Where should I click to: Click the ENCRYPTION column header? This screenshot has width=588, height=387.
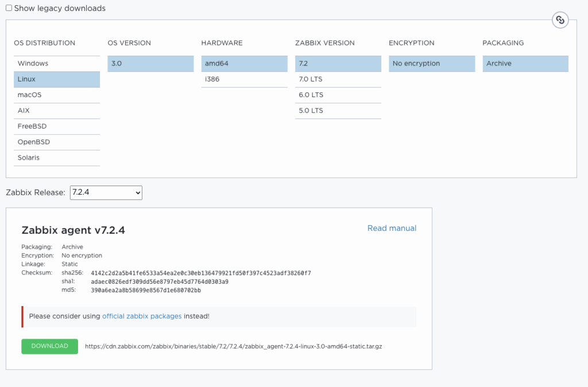pyautogui.click(x=412, y=42)
